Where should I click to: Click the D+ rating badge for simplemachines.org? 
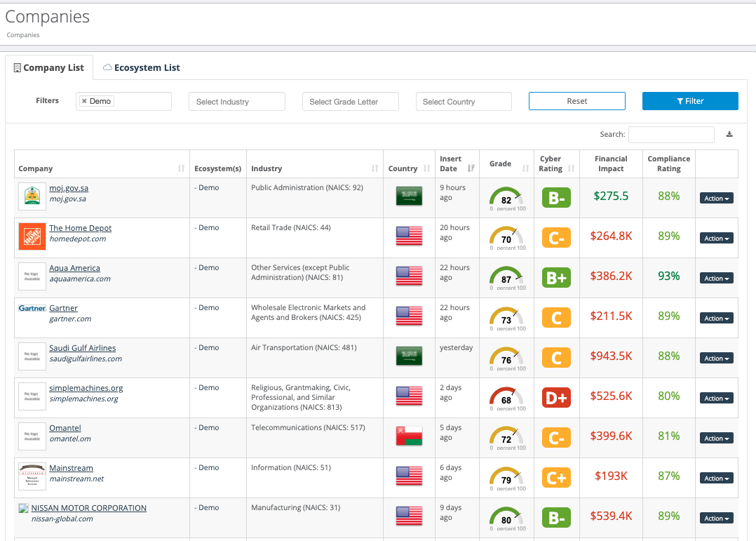click(556, 398)
